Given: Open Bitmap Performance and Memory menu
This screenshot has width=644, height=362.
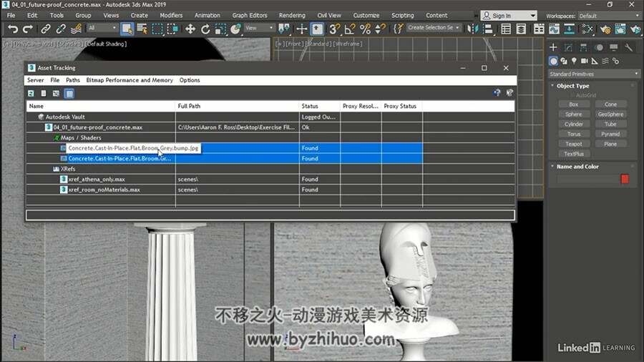Looking at the screenshot, I should point(130,80).
